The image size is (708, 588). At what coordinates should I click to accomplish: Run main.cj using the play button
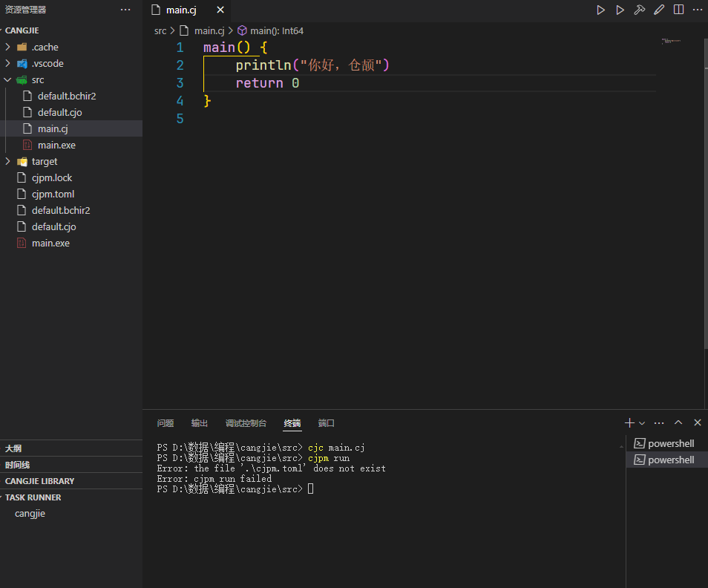click(601, 10)
